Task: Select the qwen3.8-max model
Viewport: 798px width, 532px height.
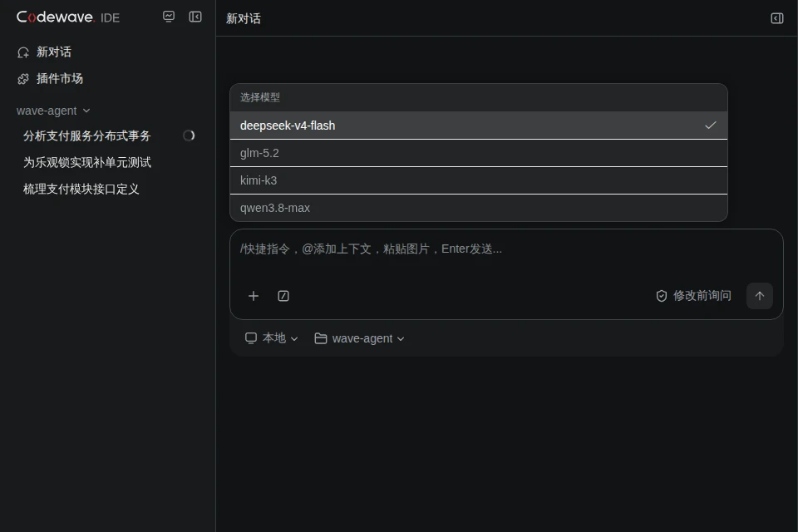Action: pyautogui.click(x=479, y=208)
